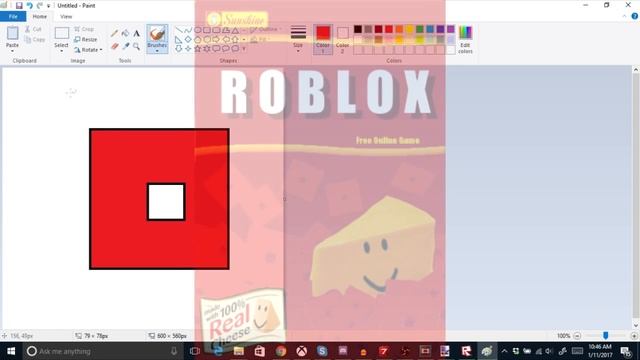Collapse the ribbon using the chevron
The height and width of the screenshot is (360, 640).
click(x=624, y=16)
